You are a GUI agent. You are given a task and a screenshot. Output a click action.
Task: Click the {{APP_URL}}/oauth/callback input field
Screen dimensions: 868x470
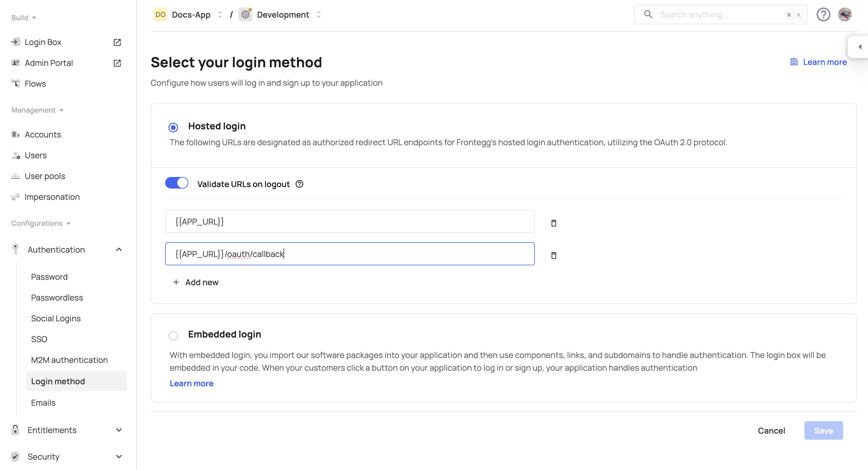(349, 254)
